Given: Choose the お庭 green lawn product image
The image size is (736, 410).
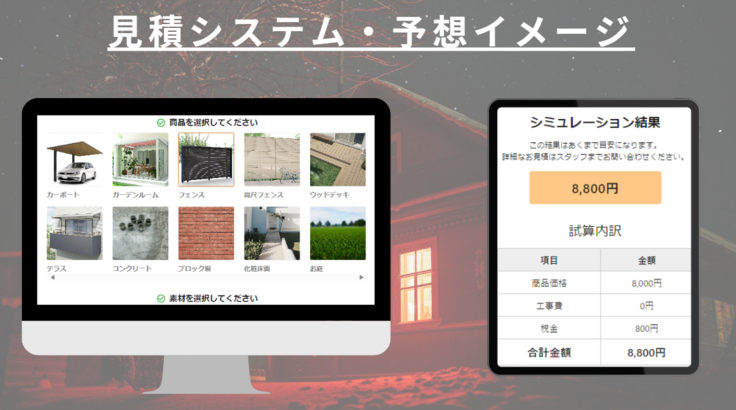Looking at the screenshot, I should pos(337,234).
